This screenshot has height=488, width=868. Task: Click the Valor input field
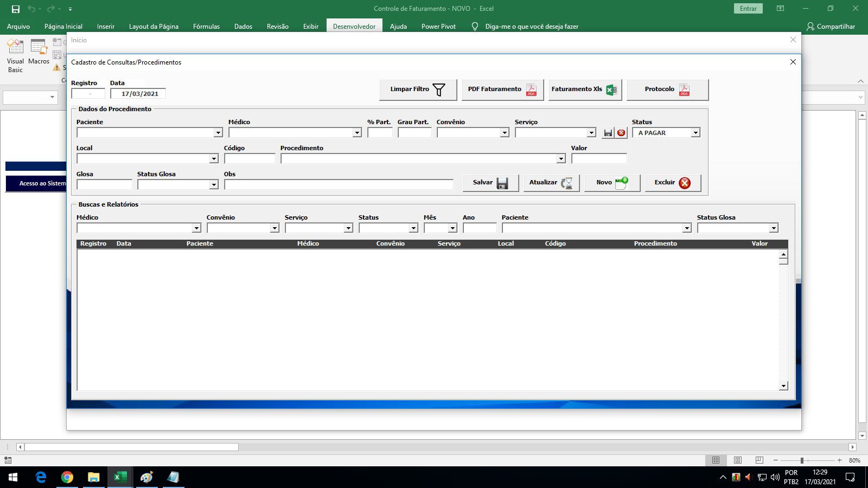tap(599, 159)
